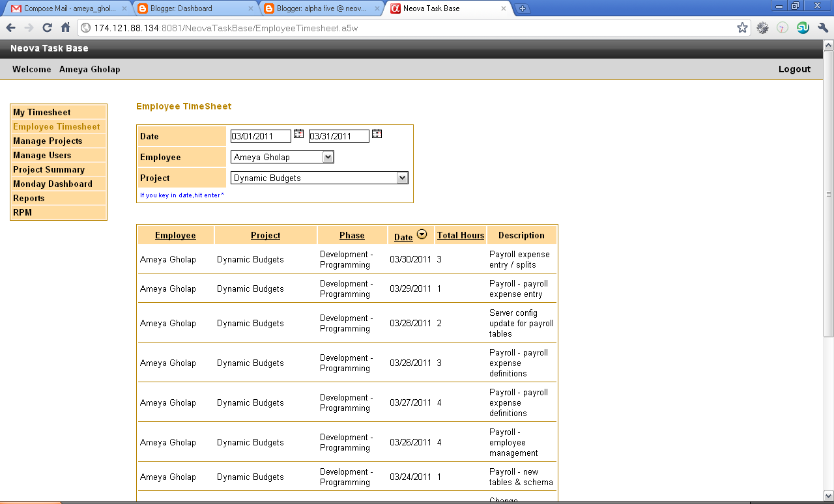This screenshot has width=834, height=504.
Task: Open the calendar picker for the end date
Action: [x=377, y=133]
